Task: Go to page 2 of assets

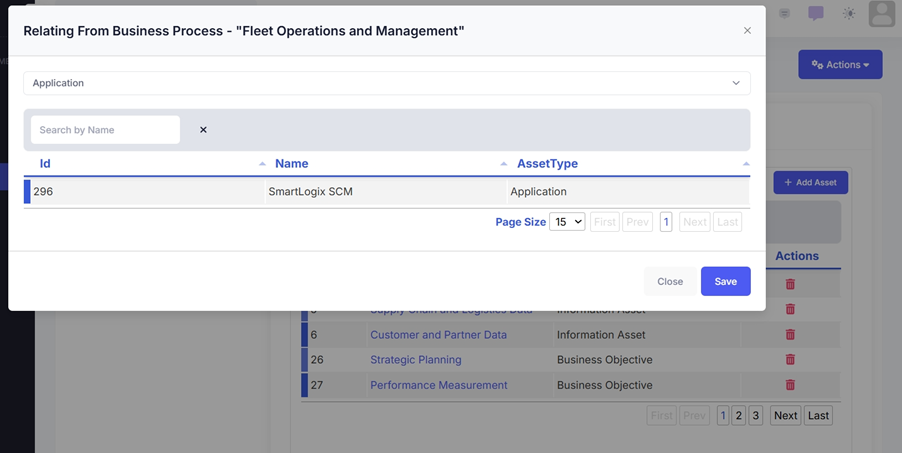Action: coord(739,416)
